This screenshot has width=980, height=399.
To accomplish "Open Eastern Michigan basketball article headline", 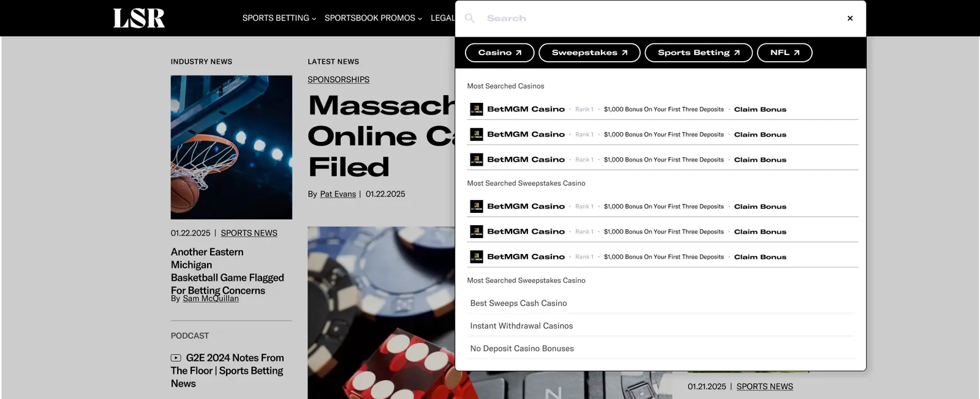I will click(227, 271).
